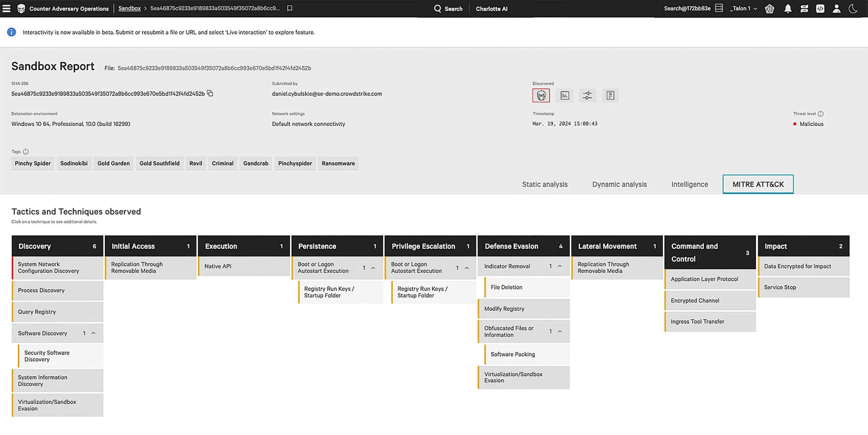Screen dimensions: 868x435
Task: Collapse the Indicator Removal technique
Action: 560,266
